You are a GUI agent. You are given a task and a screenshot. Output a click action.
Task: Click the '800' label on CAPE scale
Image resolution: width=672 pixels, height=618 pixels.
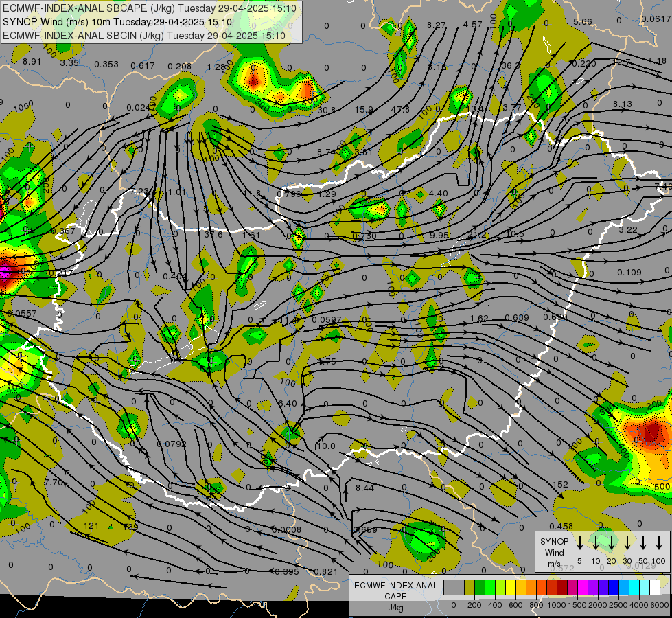[536, 605]
